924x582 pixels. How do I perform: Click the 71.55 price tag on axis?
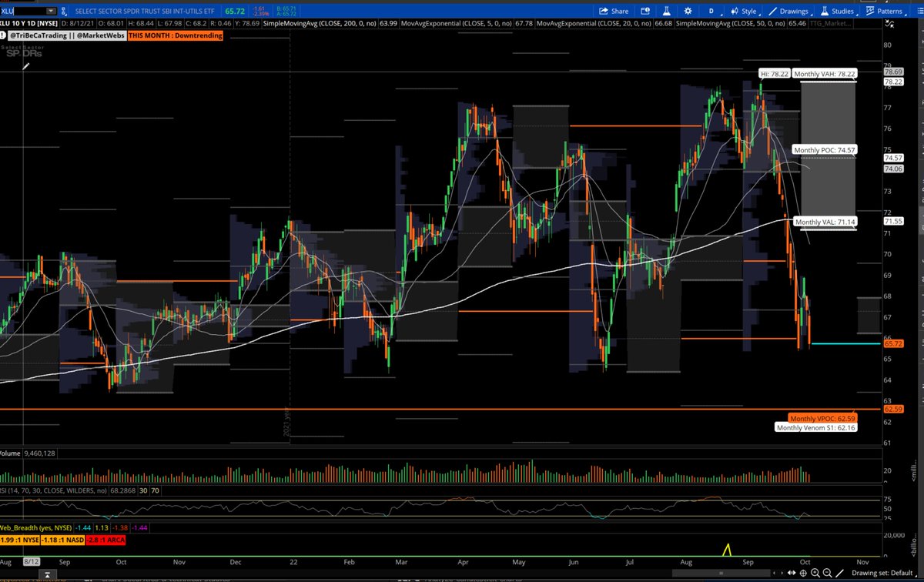[893, 221]
